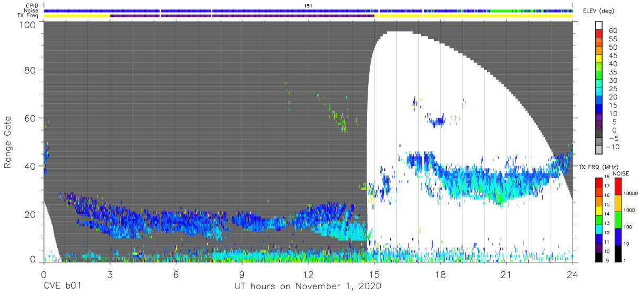Click the x-axis tick label '15'

click(374, 274)
